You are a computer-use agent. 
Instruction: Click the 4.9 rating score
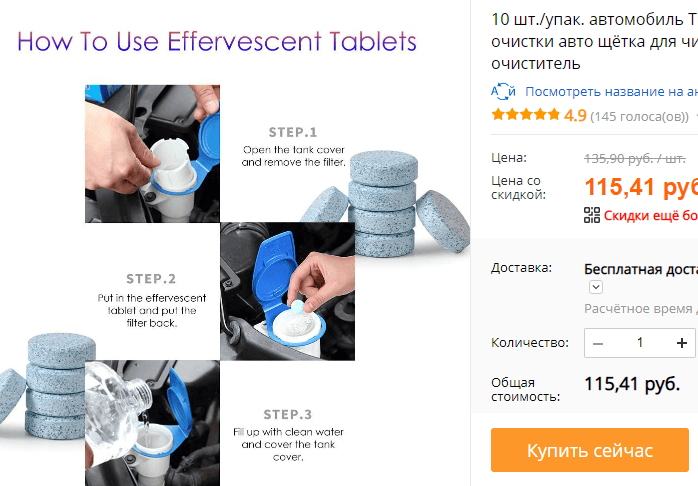click(575, 116)
